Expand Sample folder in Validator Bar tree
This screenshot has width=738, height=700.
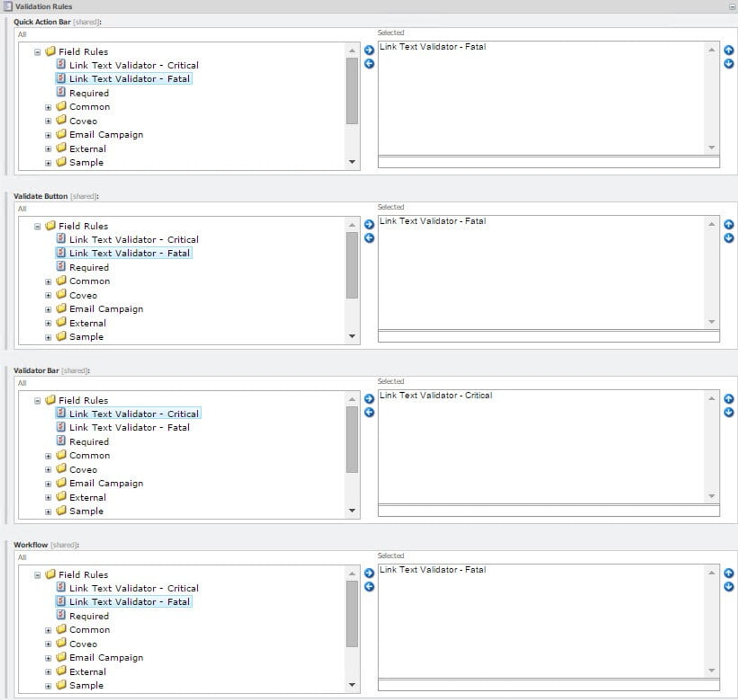tap(48, 511)
